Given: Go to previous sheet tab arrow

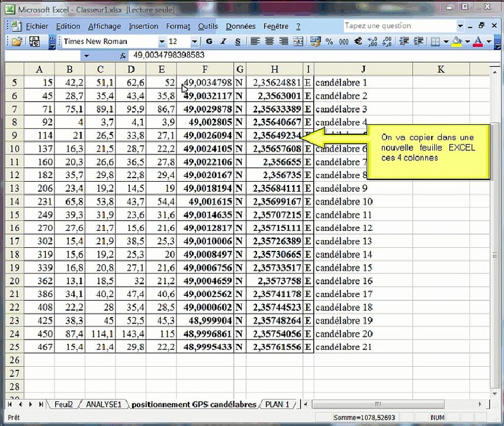Looking at the screenshot, I should click(x=20, y=405).
